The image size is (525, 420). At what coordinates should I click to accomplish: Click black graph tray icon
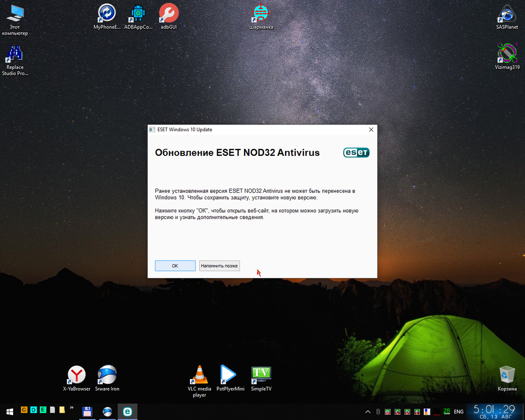(437, 412)
